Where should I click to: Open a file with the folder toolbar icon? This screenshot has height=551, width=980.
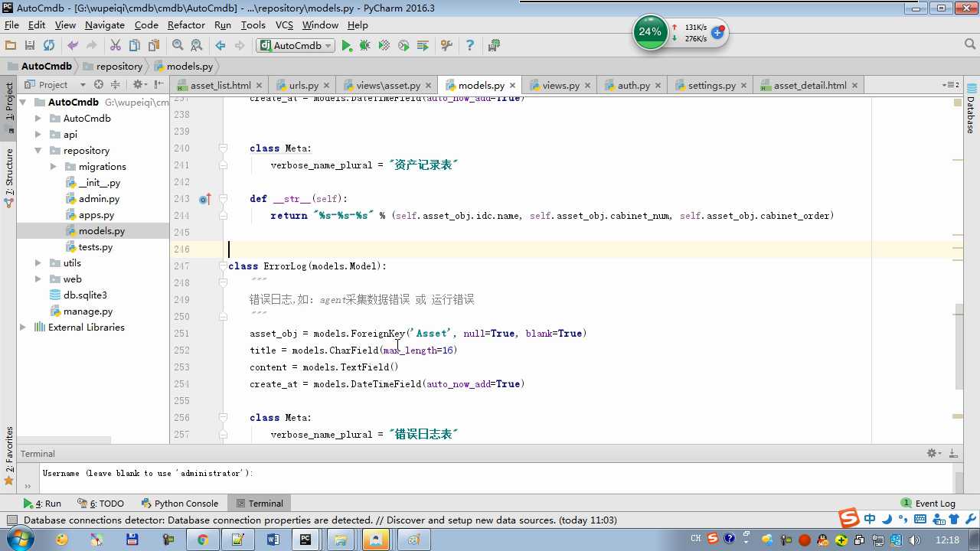pyautogui.click(x=11, y=45)
